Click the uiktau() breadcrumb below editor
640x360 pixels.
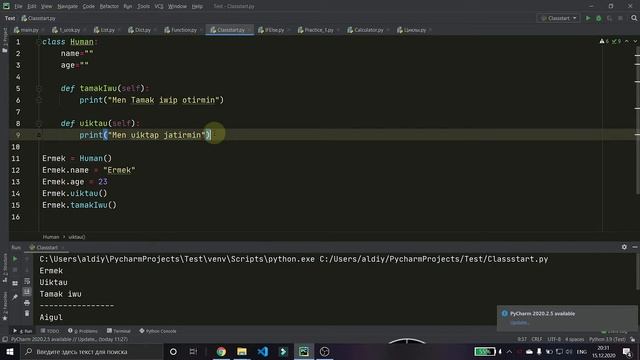[x=77, y=237]
